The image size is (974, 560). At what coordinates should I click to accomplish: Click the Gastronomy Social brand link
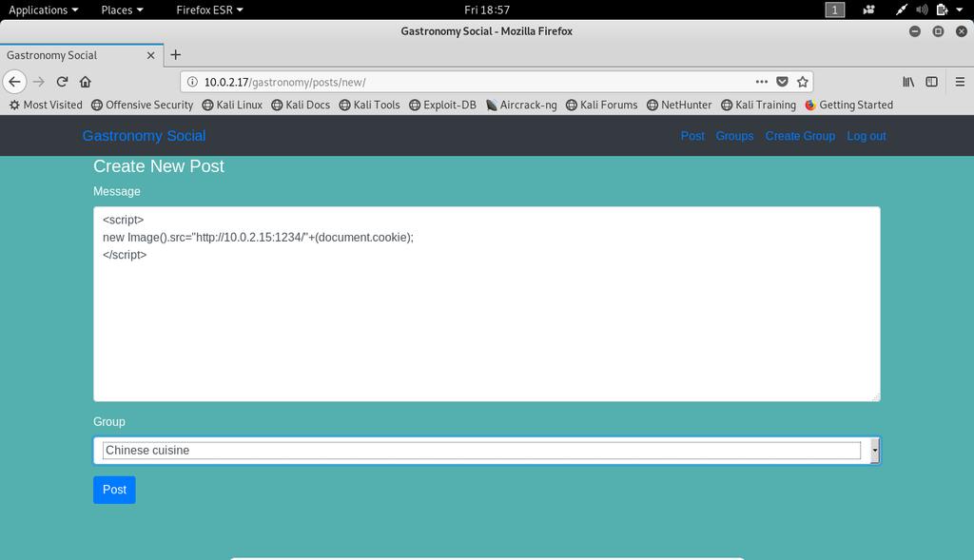tap(145, 136)
